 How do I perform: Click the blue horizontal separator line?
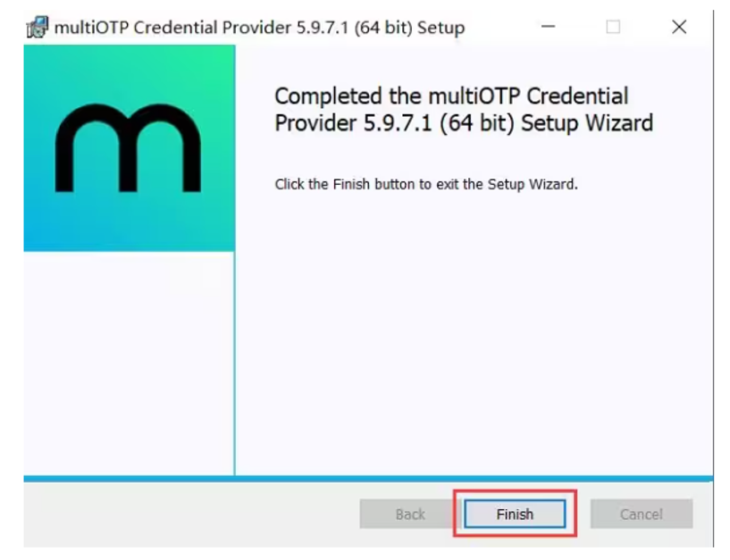click(x=368, y=479)
